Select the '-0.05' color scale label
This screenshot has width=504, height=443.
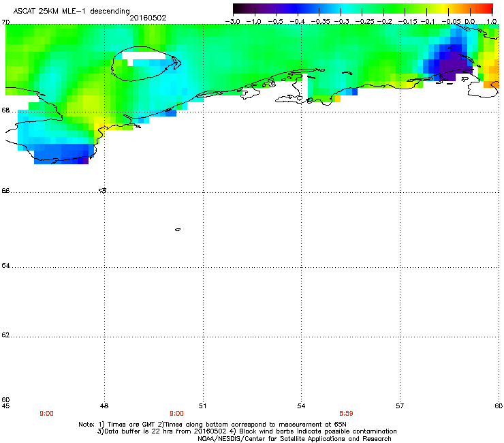click(x=451, y=22)
